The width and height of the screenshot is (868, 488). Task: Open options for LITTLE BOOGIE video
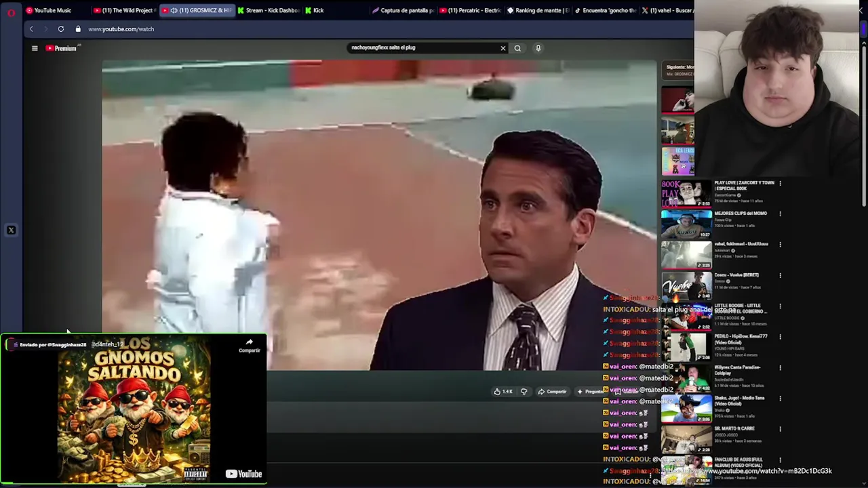click(780, 306)
